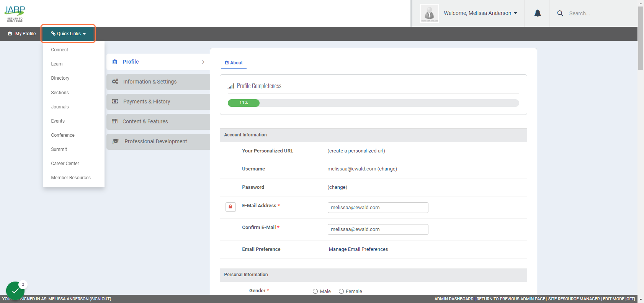Click the Profile sidebar person icon
Screen dimensions: 644x303
click(x=115, y=62)
